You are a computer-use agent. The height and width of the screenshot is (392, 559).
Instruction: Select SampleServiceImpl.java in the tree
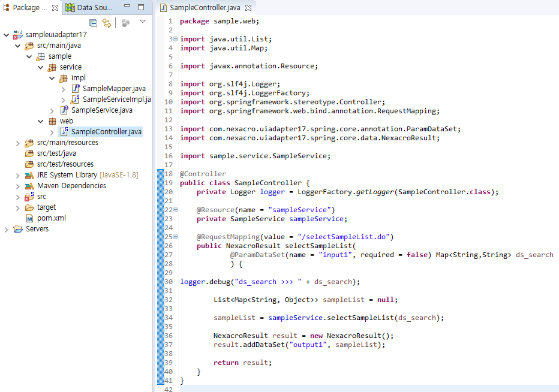pos(116,99)
